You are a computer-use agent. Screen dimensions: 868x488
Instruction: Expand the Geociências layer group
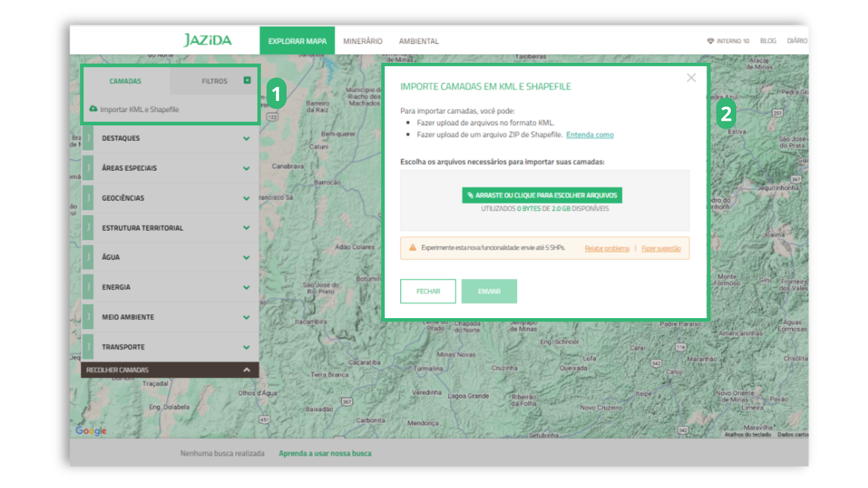(170, 198)
